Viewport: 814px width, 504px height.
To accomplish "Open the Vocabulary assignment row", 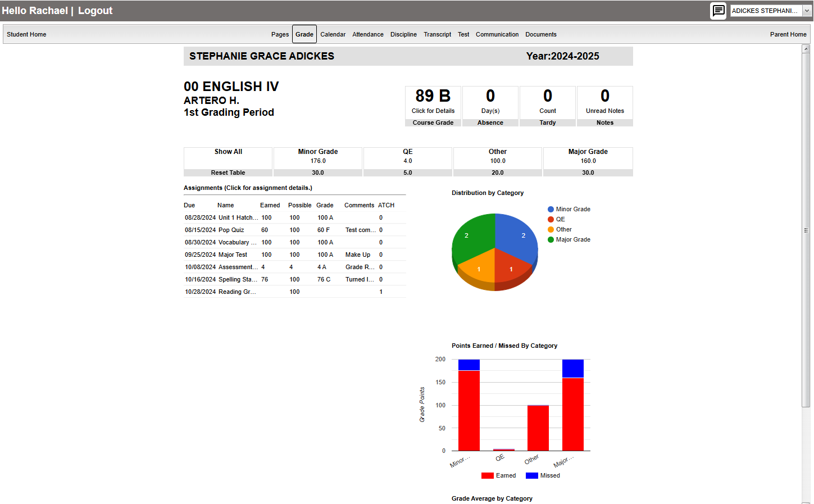I will tap(294, 242).
